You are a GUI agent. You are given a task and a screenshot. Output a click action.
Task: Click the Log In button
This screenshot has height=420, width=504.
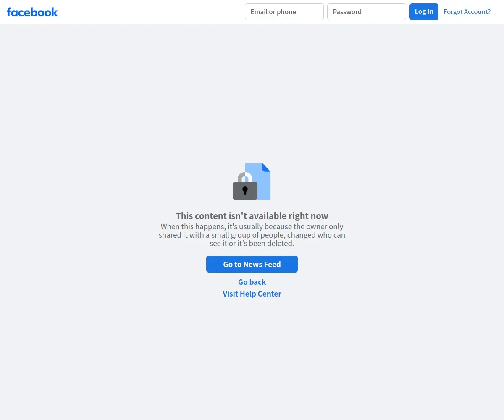(424, 12)
